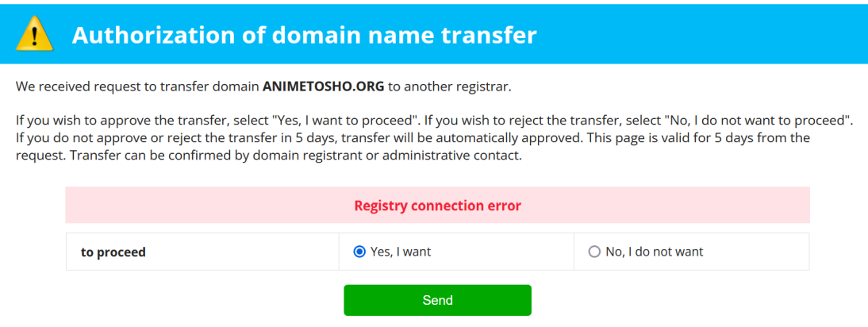This screenshot has width=868, height=327.
Task: Select the "Yes, I want" radio button
Action: pyautogui.click(x=359, y=252)
